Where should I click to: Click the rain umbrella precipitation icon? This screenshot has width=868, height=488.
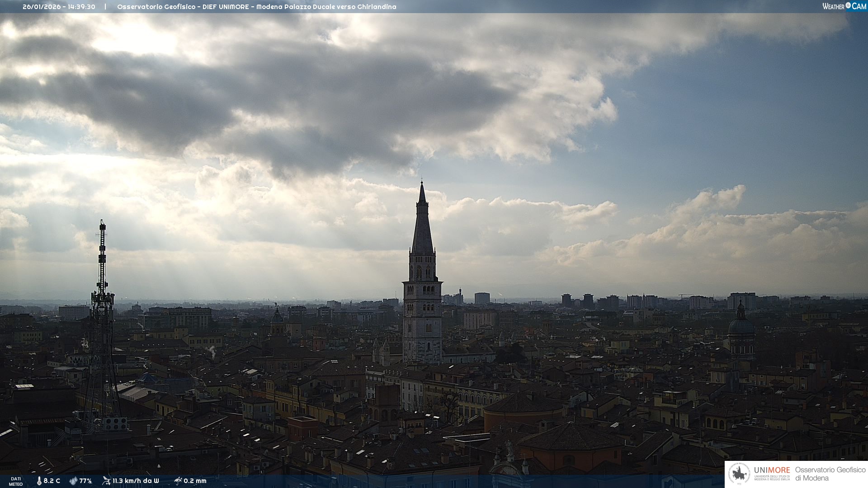pos(178,481)
